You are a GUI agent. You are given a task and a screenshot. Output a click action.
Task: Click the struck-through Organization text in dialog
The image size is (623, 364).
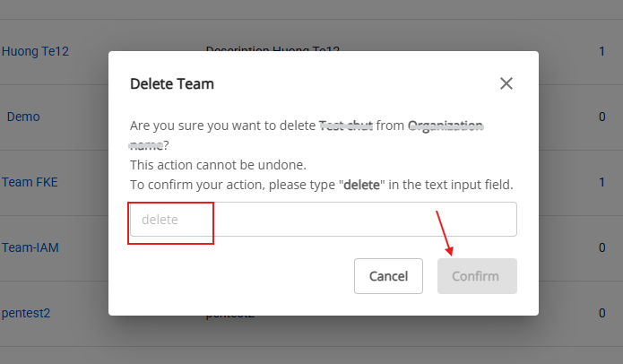point(446,126)
